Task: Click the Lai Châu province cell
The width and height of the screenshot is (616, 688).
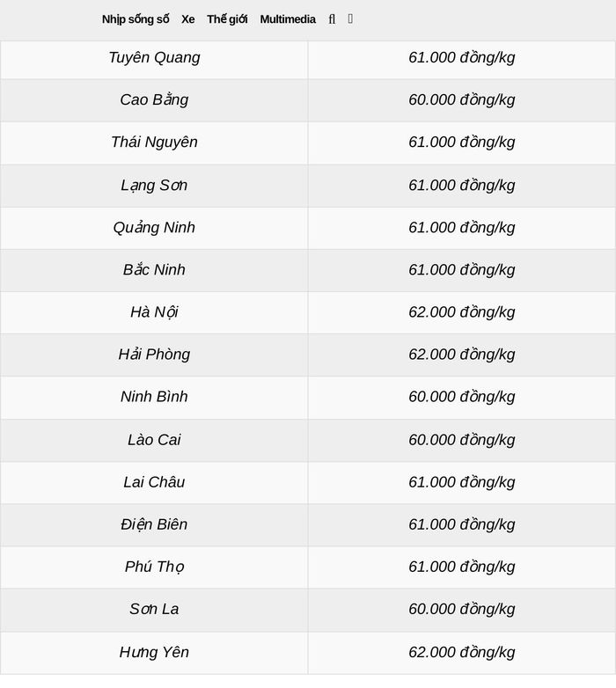Action: [154, 482]
